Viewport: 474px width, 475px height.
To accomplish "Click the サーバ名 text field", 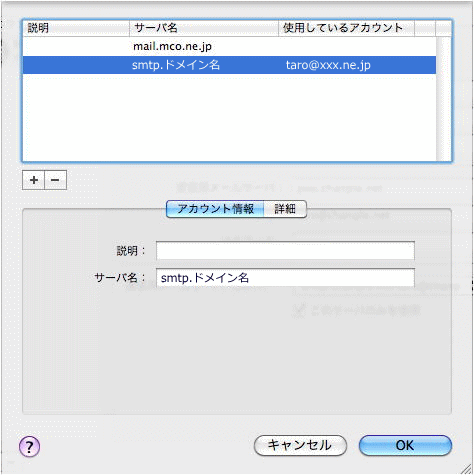I will 285,278.
